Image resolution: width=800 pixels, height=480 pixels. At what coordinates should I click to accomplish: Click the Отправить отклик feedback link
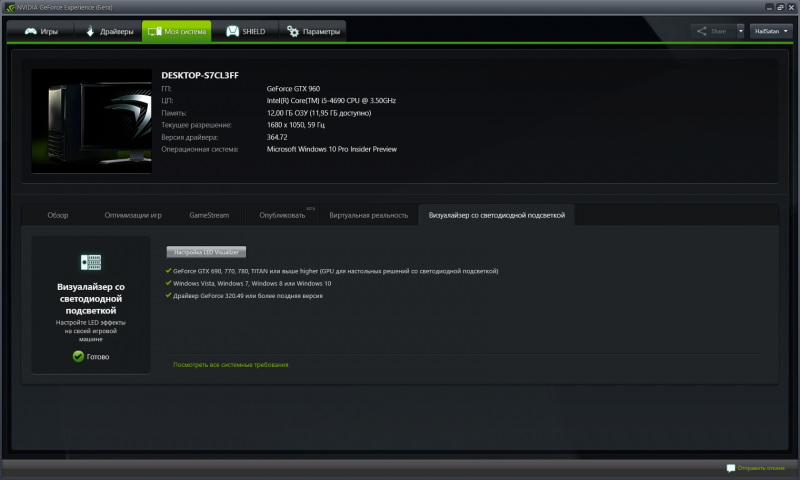coord(761,468)
